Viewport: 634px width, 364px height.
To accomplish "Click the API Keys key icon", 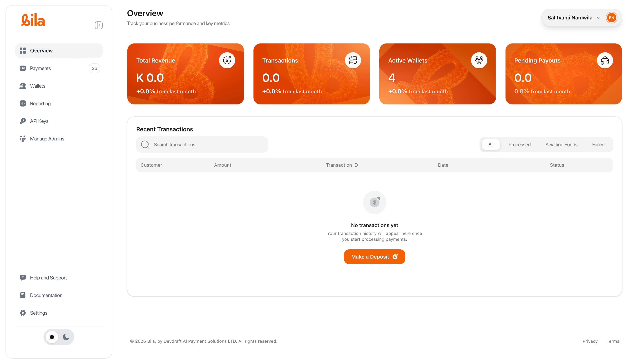I will pyautogui.click(x=23, y=121).
